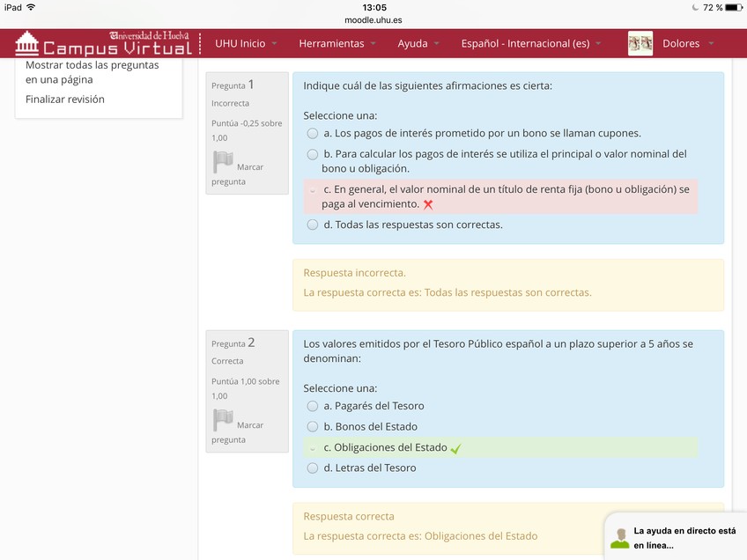
Task: Click the flag icon for Pregunta 1
Action: [223, 162]
